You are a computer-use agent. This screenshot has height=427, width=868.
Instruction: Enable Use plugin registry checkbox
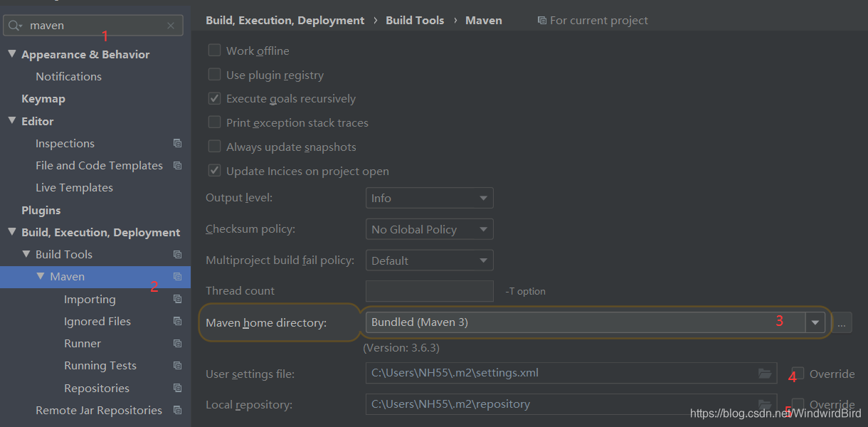(x=214, y=75)
